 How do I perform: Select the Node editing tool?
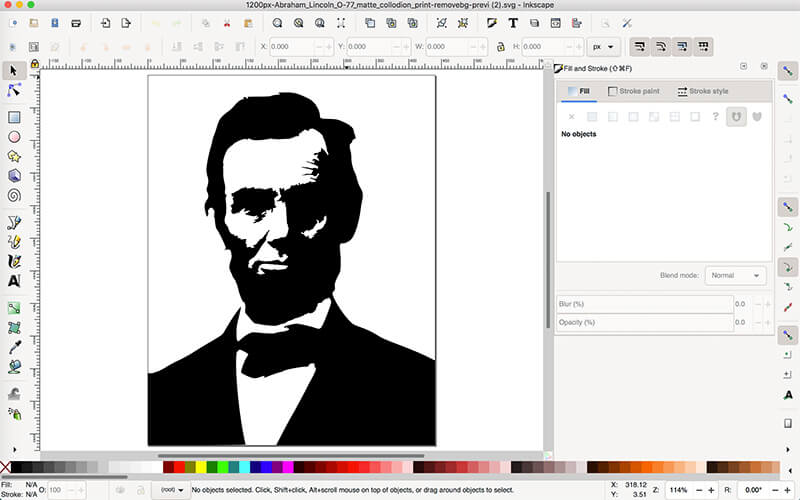click(x=14, y=90)
